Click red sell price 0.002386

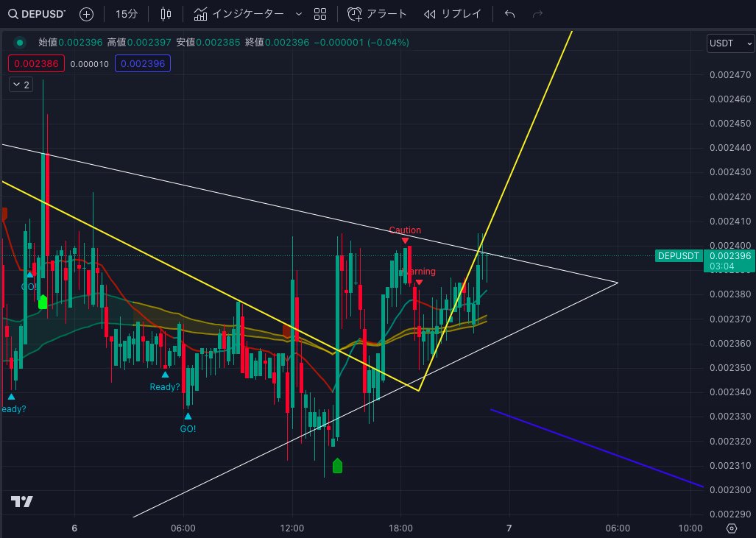click(x=36, y=63)
